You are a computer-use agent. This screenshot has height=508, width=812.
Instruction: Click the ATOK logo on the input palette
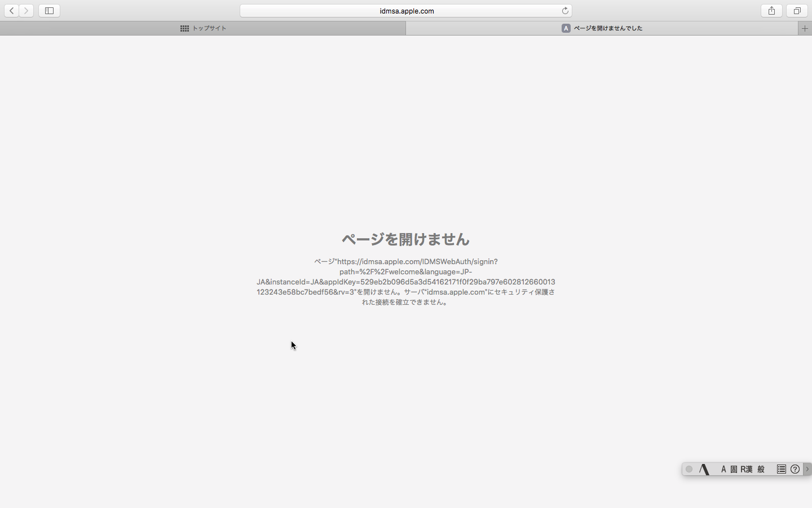pyautogui.click(x=704, y=469)
